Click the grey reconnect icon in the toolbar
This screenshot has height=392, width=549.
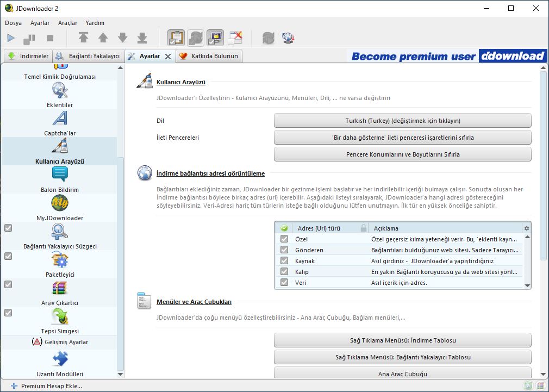click(269, 38)
